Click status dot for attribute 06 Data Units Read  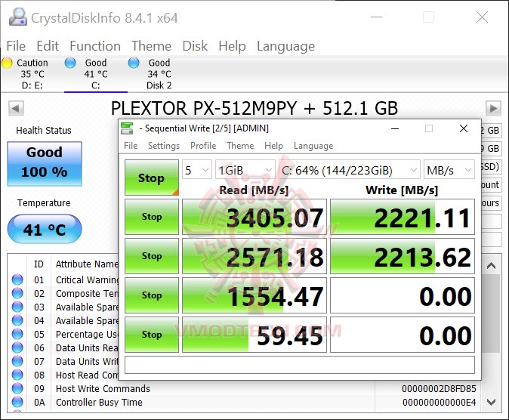point(17,347)
